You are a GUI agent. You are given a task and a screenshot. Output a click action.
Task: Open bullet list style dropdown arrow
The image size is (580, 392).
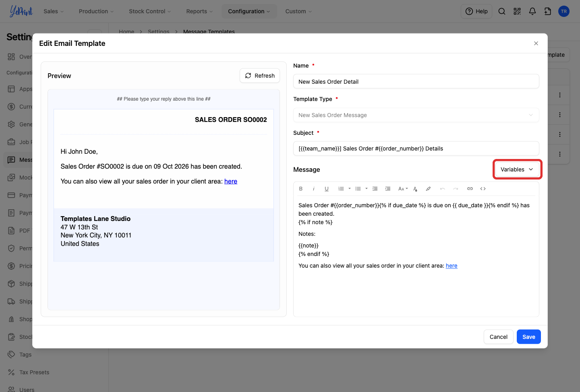coord(367,189)
